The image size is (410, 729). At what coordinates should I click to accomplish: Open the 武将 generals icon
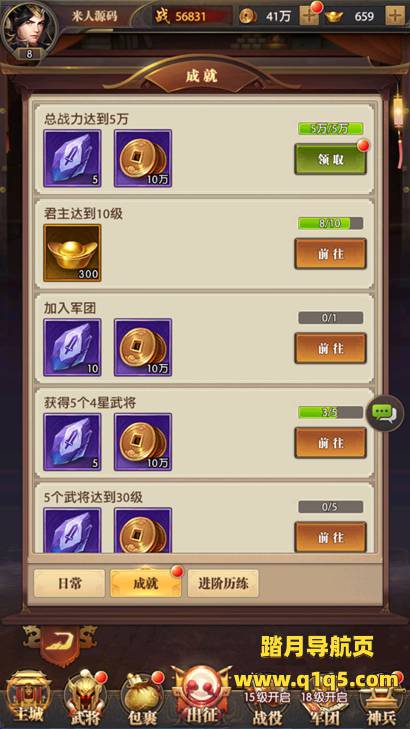point(85,699)
